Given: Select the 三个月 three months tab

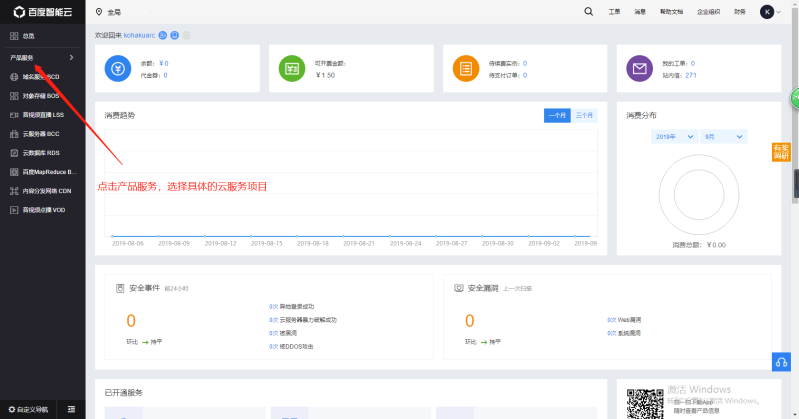Looking at the screenshot, I should point(584,116).
